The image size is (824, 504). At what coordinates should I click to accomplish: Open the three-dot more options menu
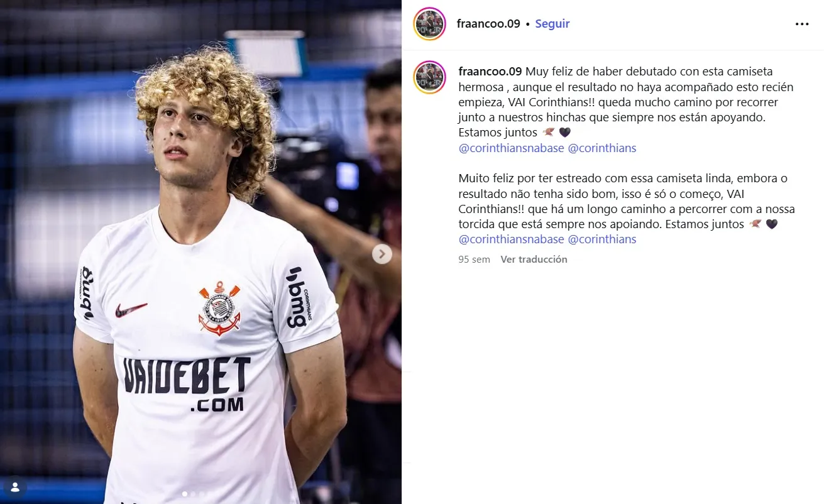[802, 24]
